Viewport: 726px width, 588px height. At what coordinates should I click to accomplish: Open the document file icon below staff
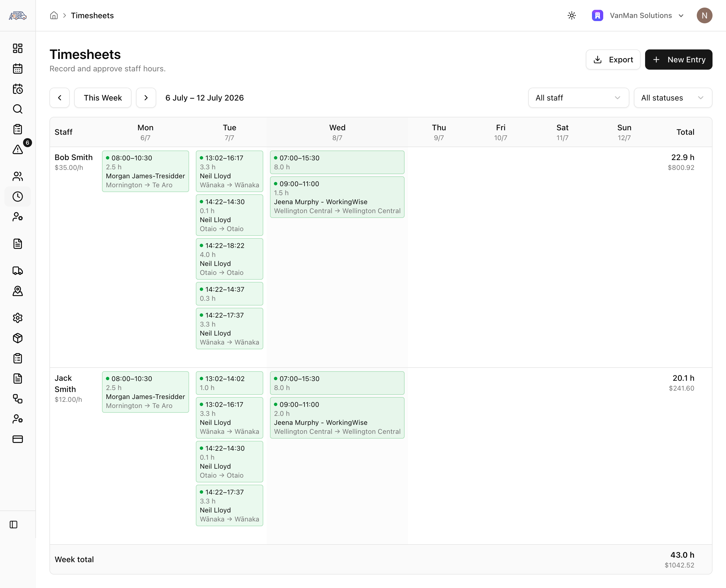coord(18,244)
